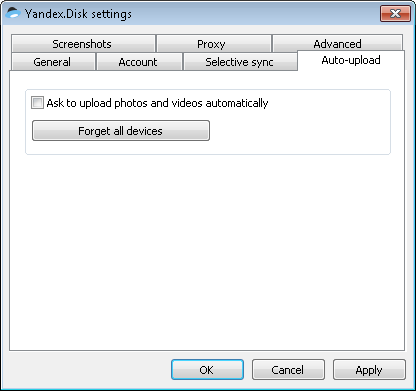Screen dimensions: 416x391
Task: Click empty space left of the OK button
Action: click(x=90, y=370)
